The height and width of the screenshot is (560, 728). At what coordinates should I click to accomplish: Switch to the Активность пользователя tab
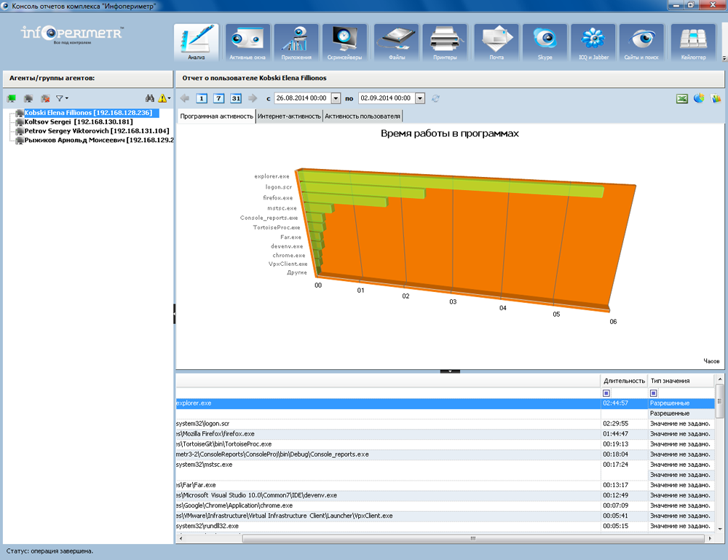point(362,116)
